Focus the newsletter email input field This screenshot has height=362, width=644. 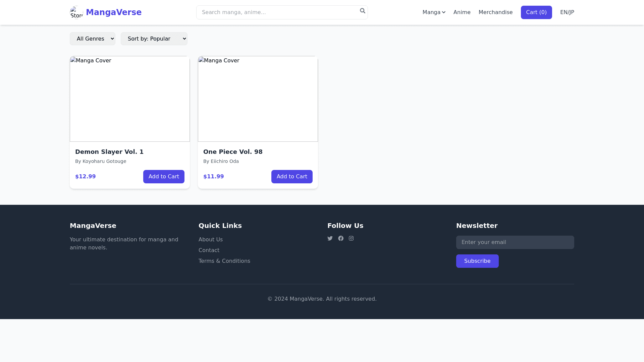[x=515, y=242]
